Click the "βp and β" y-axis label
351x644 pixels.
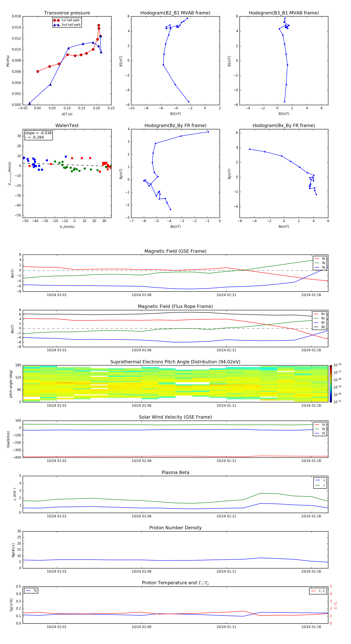tap(14, 494)
